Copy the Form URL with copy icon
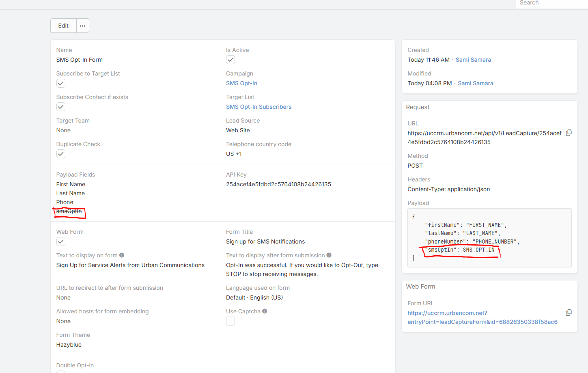The image size is (588, 373). coord(569,313)
